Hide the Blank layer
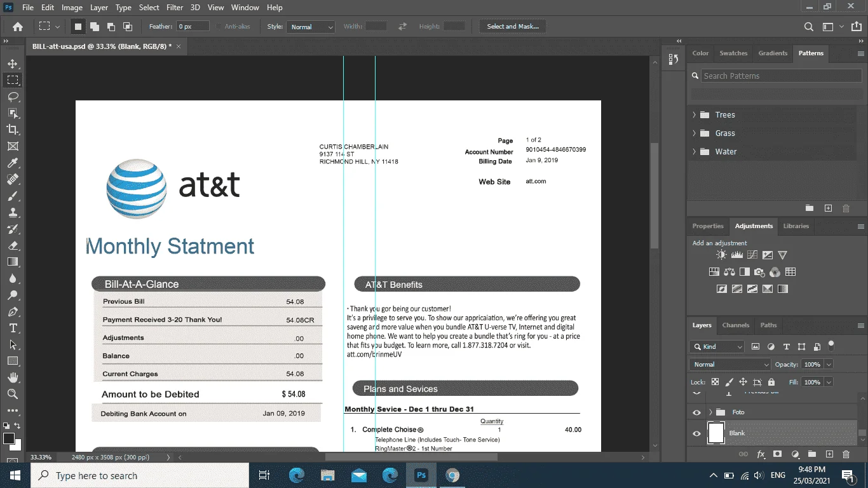Screen dimensions: 868x488 (x=696, y=433)
